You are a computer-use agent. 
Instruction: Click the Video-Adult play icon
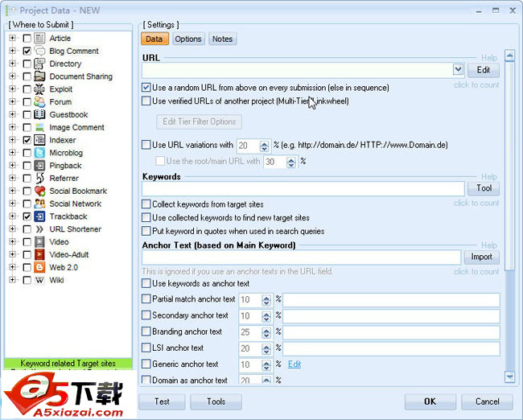point(39,254)
